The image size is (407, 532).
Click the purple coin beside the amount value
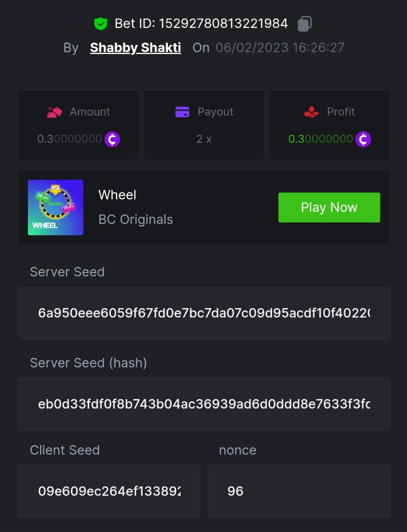point(112,139)
